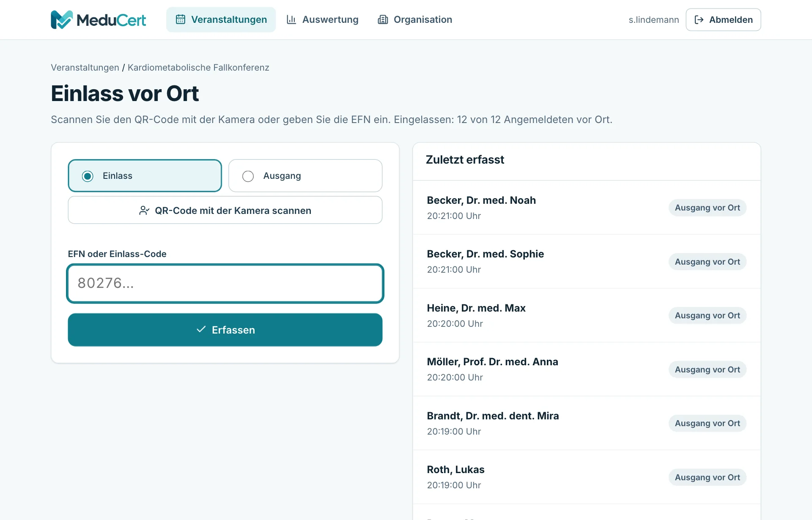
Task: Click the checkmark icon on Erfassen button
Action: pos(201,329)
